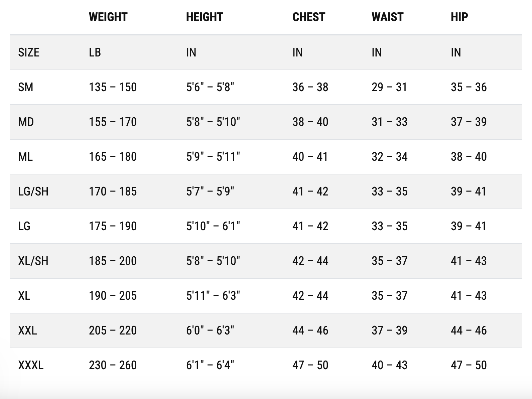The image size is (532, 399).
Task: Click the HIP column header
Action: [459, 17]
